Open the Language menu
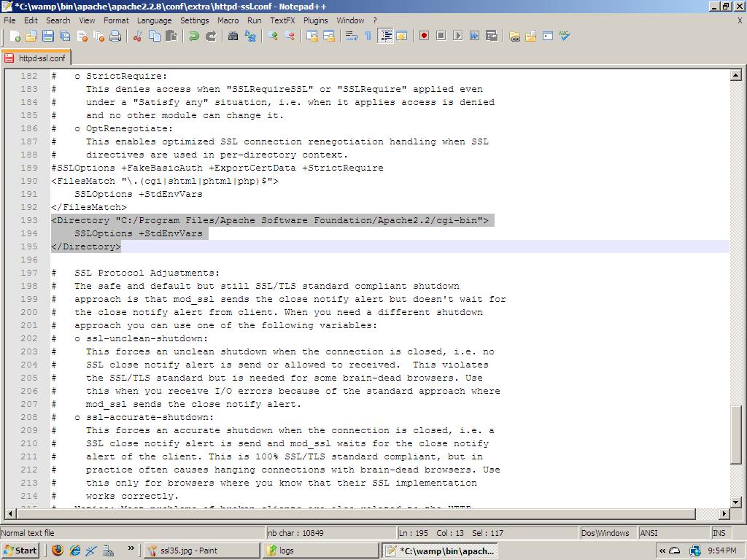This screenshot has height=560, width=747. [154, 20]
